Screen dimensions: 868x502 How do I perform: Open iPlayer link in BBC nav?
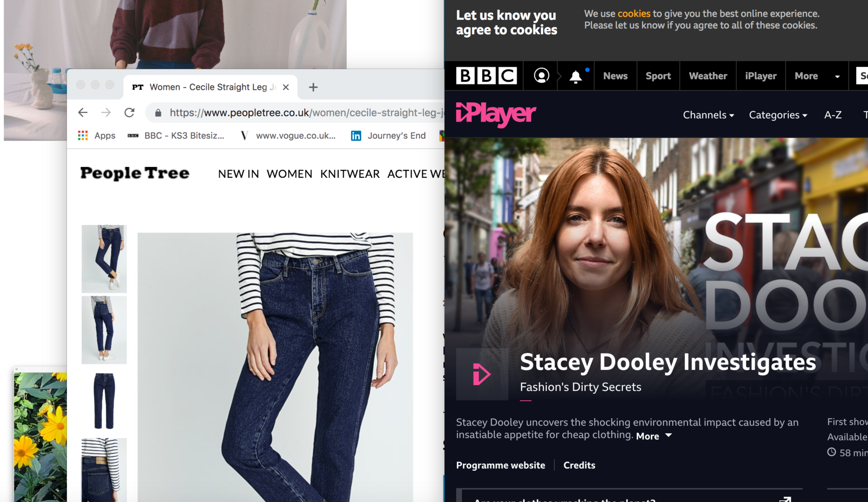(x=761, y=76)
